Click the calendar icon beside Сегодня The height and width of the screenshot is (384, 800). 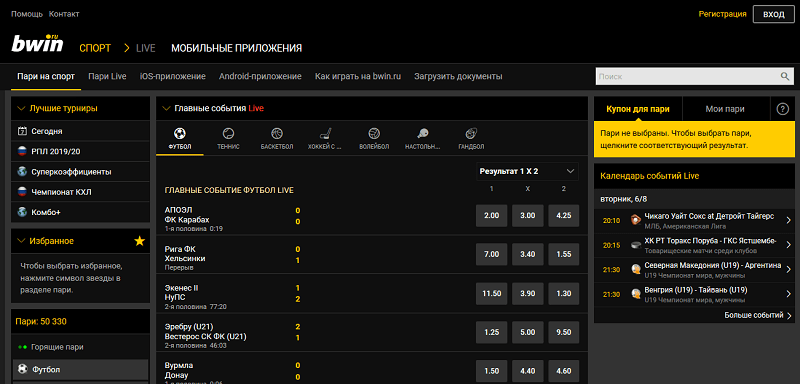[22, 131]
